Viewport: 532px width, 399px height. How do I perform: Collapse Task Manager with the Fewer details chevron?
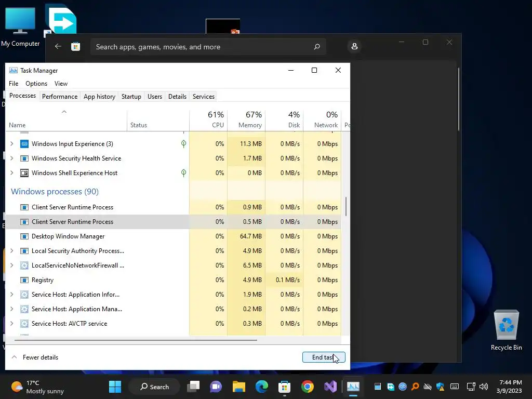[14, 357]
